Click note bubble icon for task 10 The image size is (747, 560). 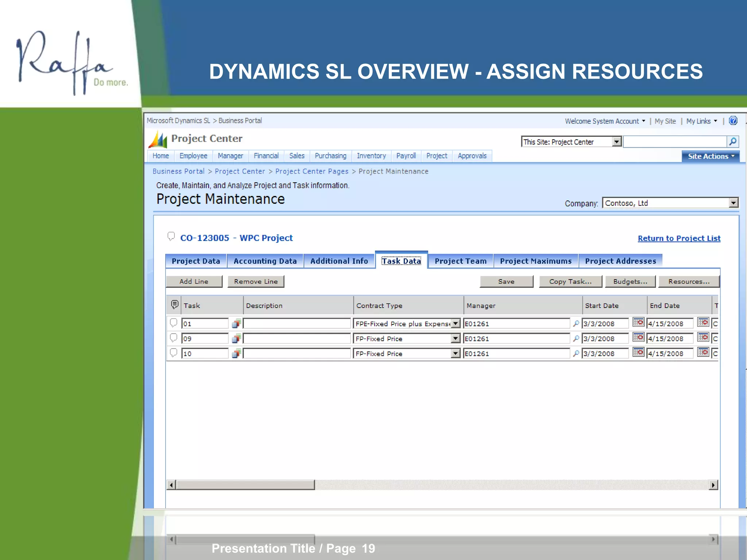pos(174,353)
